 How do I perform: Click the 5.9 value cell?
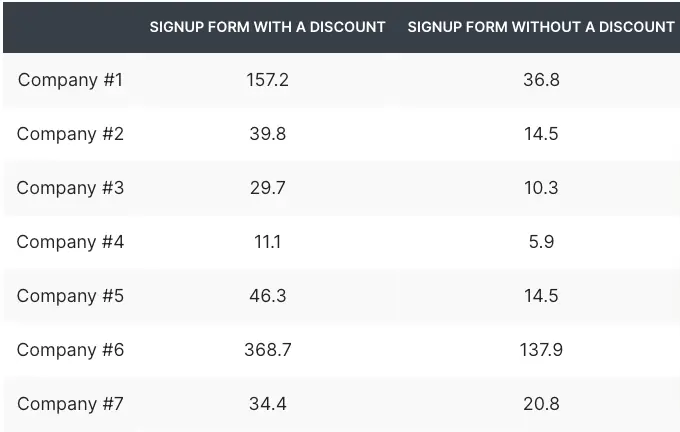tap(541, 242)
